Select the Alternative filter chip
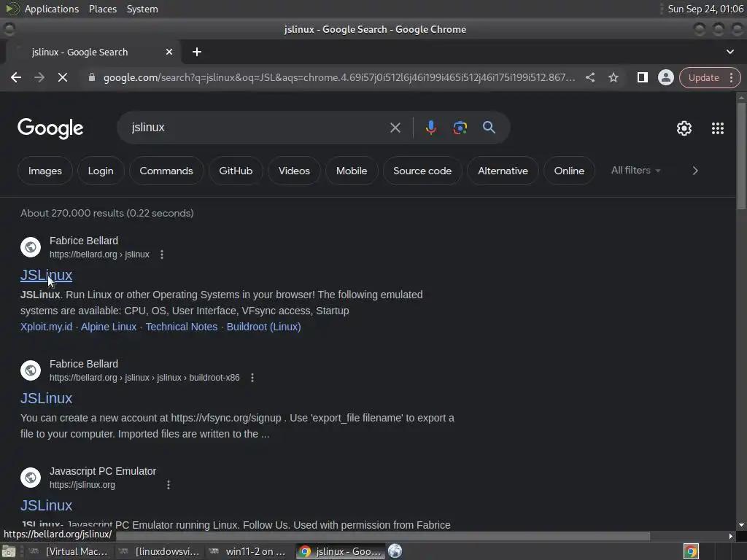Screen dimensions: 747x560 [503, 171]
